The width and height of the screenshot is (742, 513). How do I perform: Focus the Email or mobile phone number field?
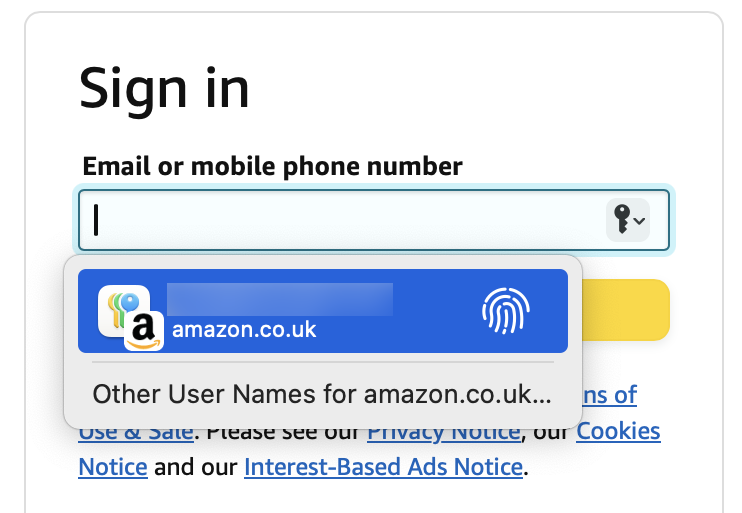coord(374,220)
